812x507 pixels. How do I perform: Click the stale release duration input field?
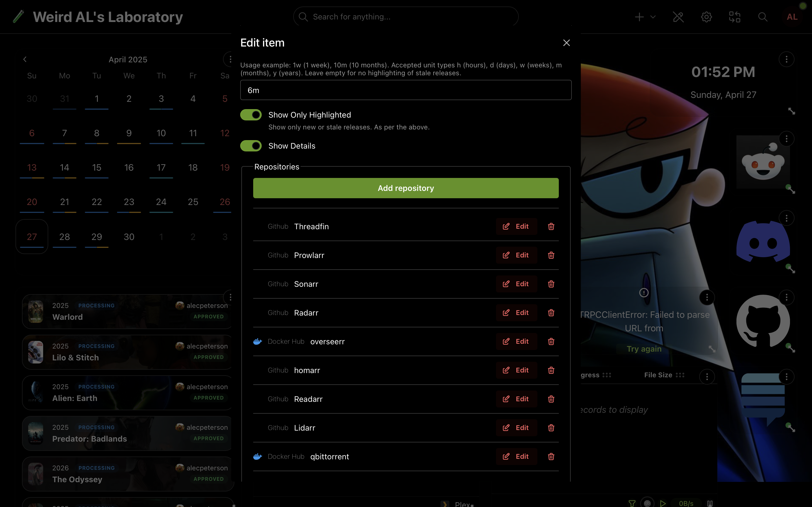pos(406,90)
